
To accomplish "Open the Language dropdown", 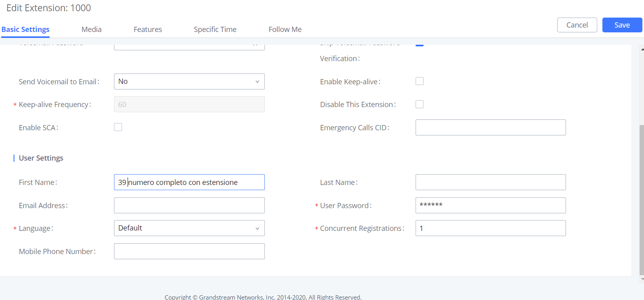I will coord(189,228).
